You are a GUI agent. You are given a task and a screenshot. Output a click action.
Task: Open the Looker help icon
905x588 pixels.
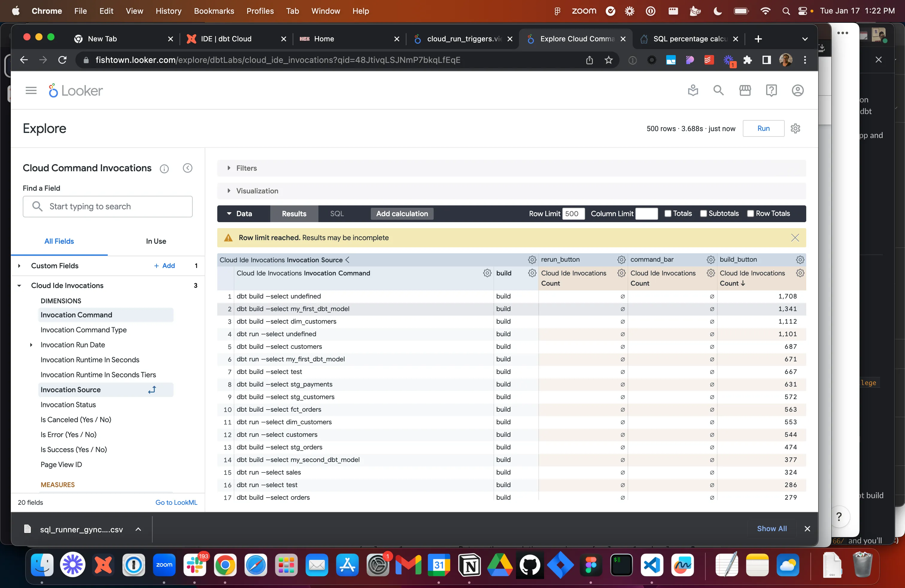pos(771,90)
